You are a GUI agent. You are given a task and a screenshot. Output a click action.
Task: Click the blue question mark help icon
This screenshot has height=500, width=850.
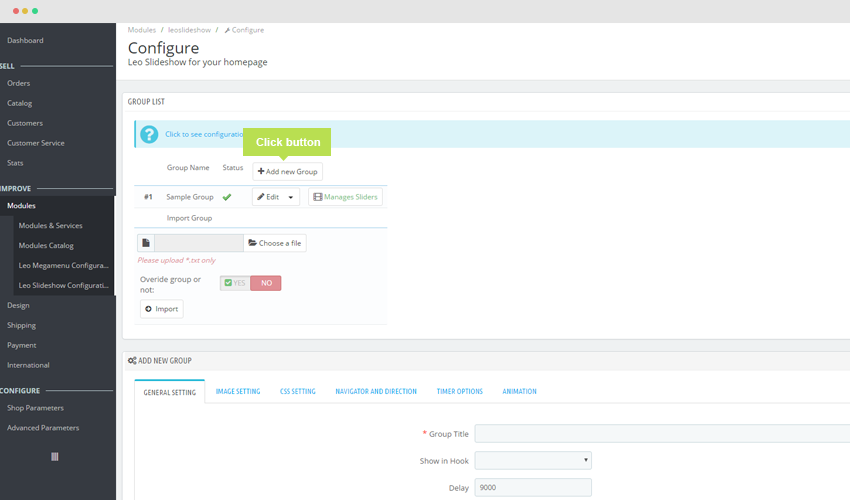(149, 134)
